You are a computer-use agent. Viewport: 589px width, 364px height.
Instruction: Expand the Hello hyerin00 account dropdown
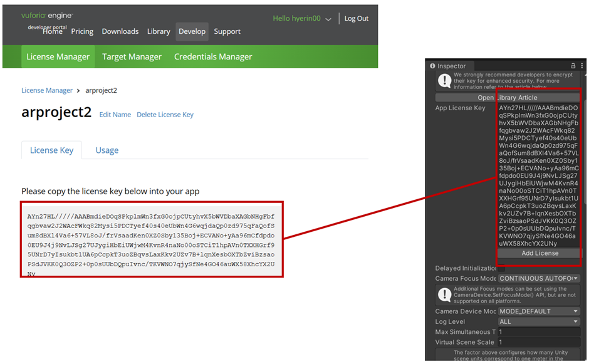point(301,18)
